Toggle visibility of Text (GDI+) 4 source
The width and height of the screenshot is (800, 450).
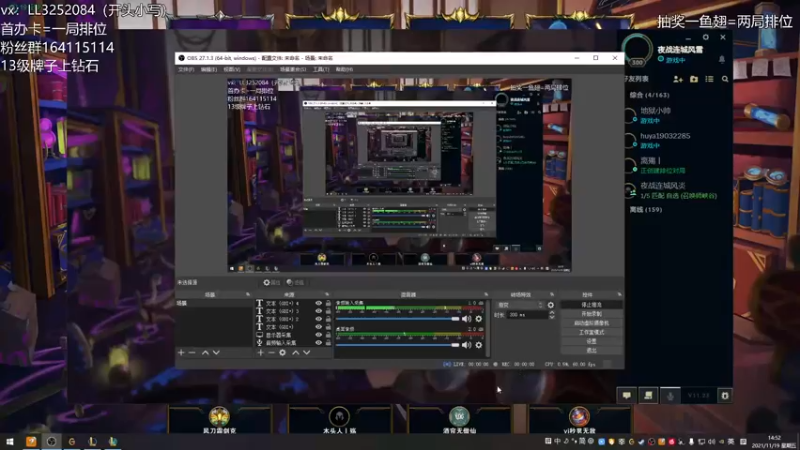point(319,303)
